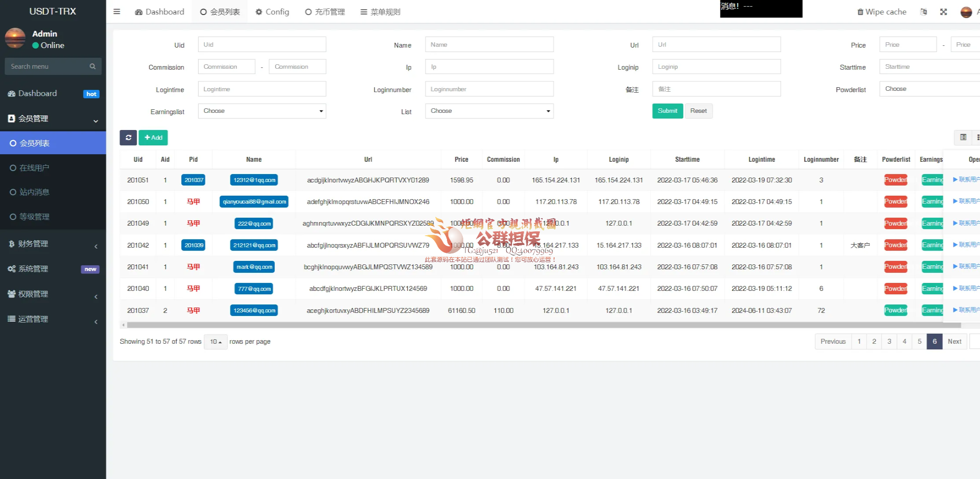
Task: Click the search menu magnifier icon
Action: click(92, 67)
